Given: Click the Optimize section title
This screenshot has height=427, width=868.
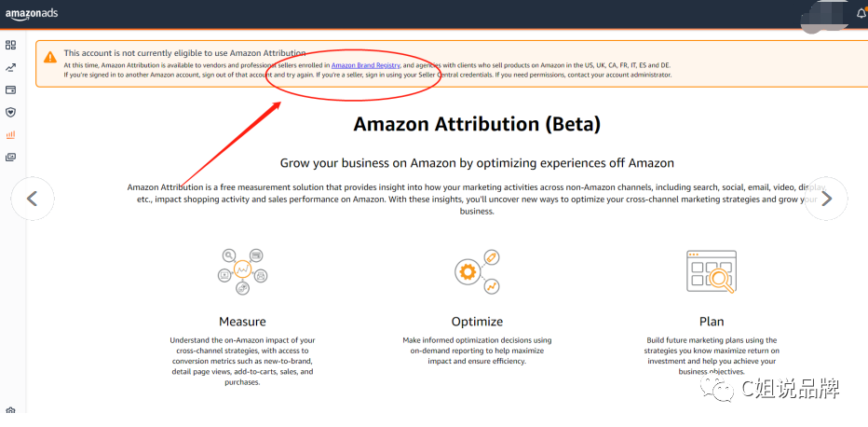Looking at the screenshot, I should 477,322.
